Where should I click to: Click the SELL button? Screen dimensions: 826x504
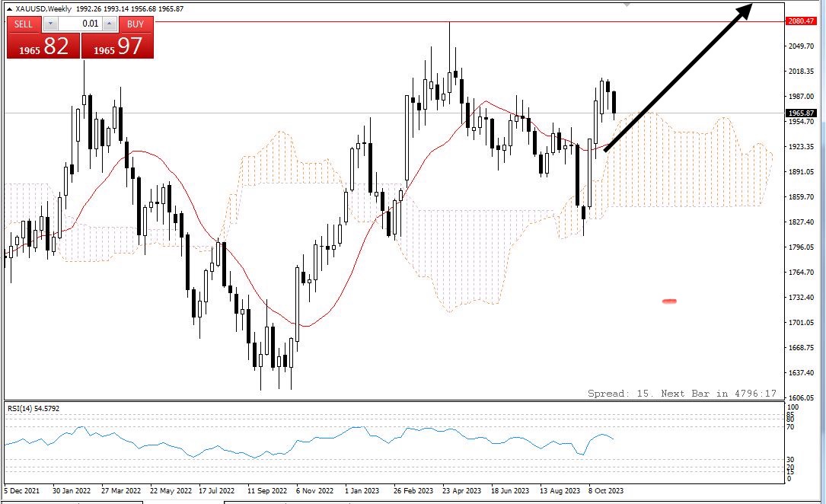[23, 24]
